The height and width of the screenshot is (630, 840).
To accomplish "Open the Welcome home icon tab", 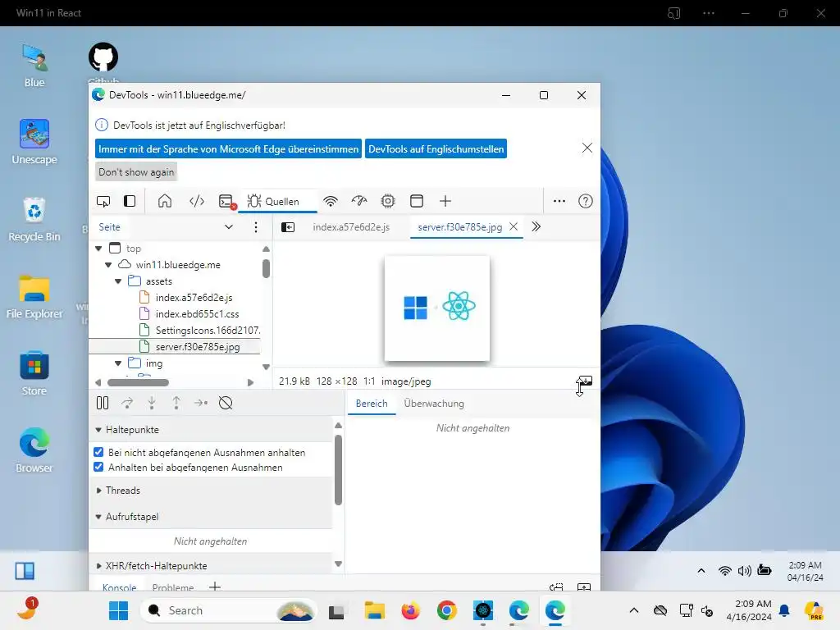I will point(165,202).
